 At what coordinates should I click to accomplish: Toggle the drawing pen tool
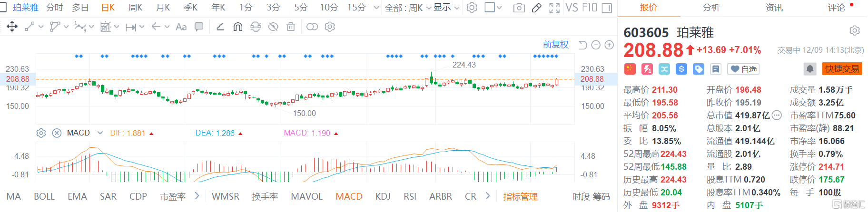tap(537, 8)
